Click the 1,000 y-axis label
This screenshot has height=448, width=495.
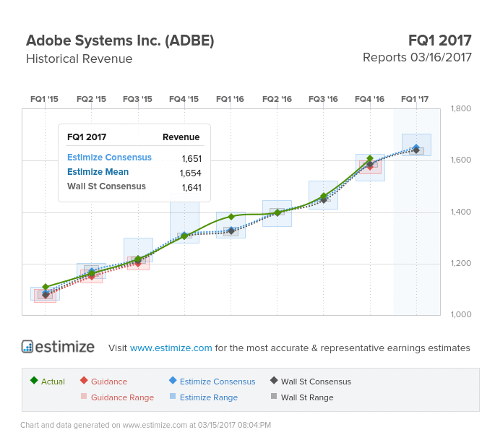460,314
